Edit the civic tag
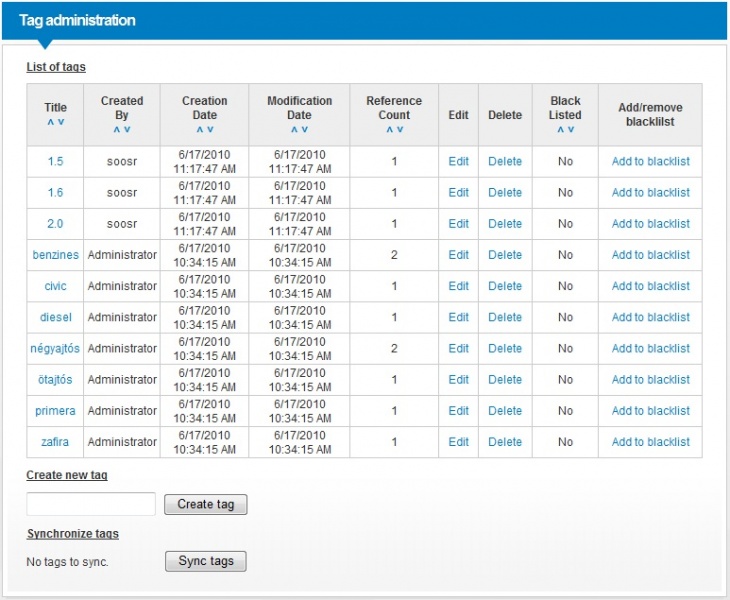Image resolution: width=730 pixels, height=600 pixels. coord(459,286)
